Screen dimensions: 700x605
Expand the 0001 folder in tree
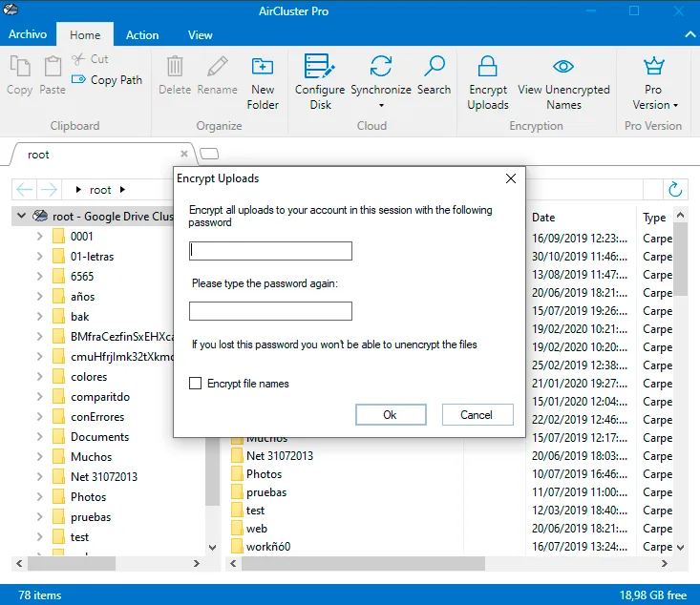[40, 236]
